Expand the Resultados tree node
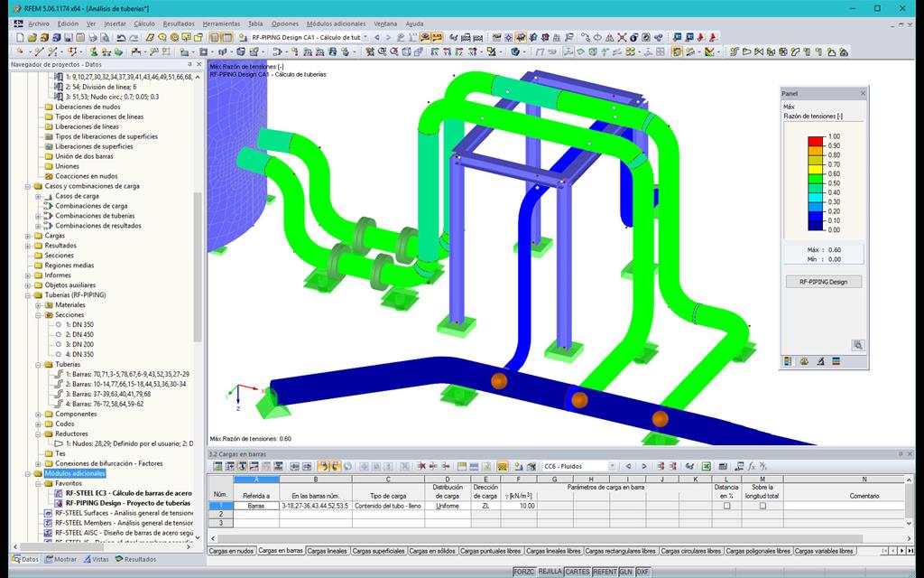This screenshot has height=578, width=924. click(28, 246)
